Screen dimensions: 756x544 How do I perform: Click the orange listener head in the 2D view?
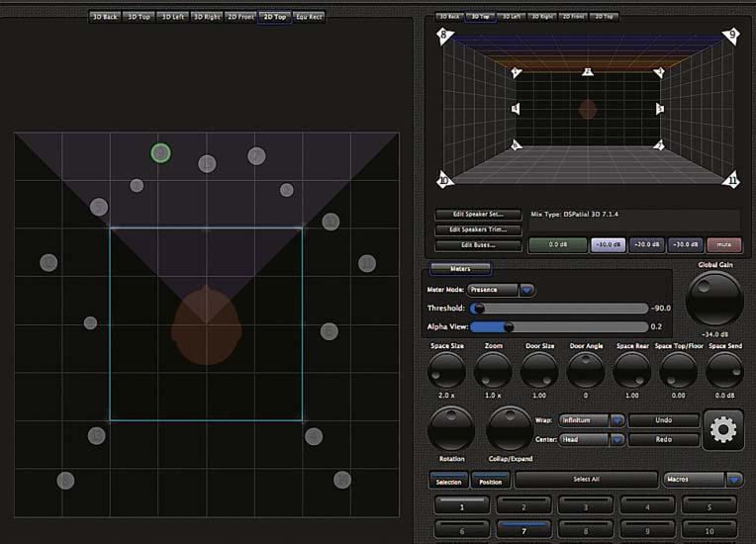point(207,325)
